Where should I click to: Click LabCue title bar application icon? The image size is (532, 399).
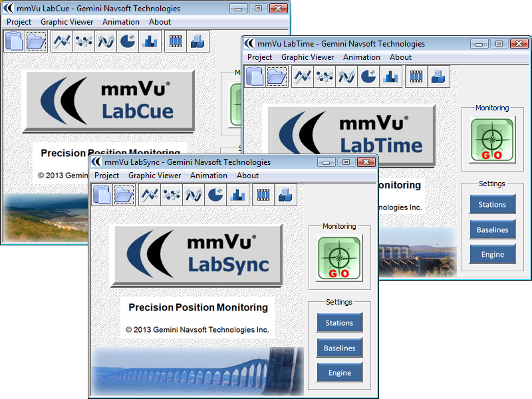9,8
